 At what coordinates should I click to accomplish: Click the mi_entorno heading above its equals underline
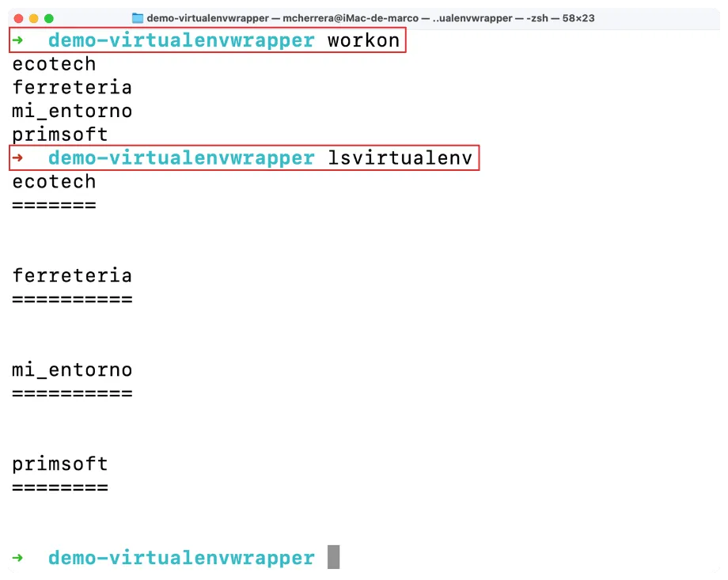pos(72,370)
